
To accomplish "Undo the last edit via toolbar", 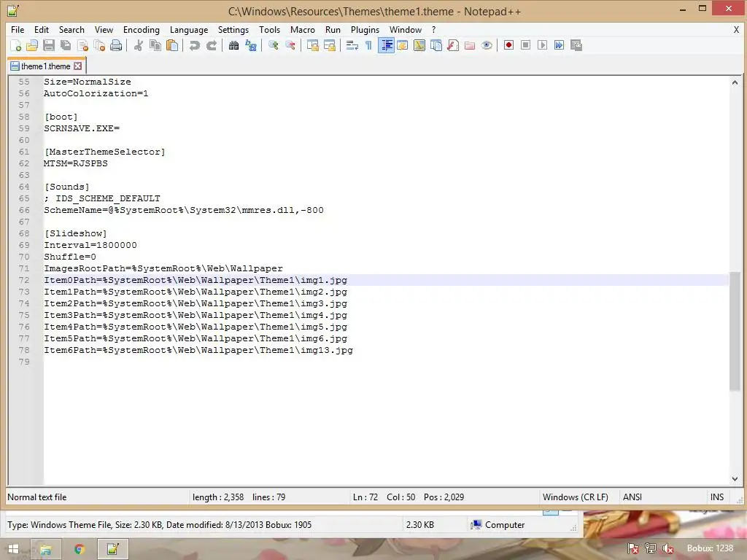I will tap(194, 45).
